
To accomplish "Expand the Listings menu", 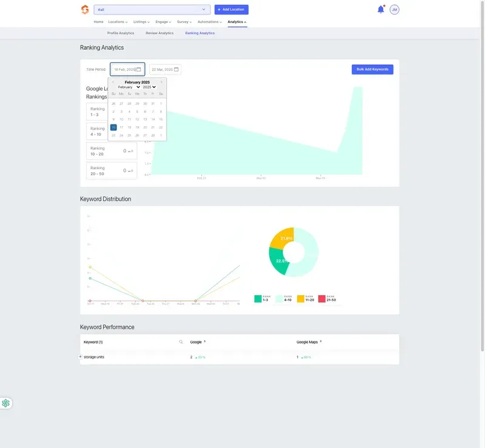I will coord(141,22).
